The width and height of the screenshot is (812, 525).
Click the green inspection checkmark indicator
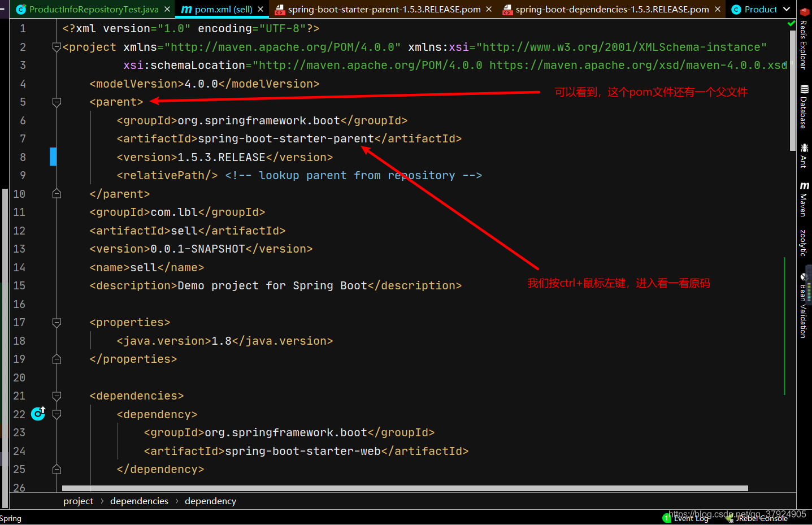[x=791, y=23]
